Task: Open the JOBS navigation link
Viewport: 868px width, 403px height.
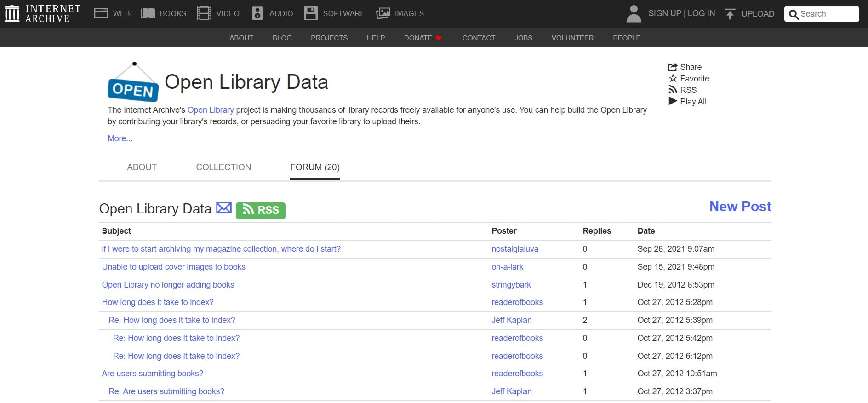Action: (x=523, y=38)
